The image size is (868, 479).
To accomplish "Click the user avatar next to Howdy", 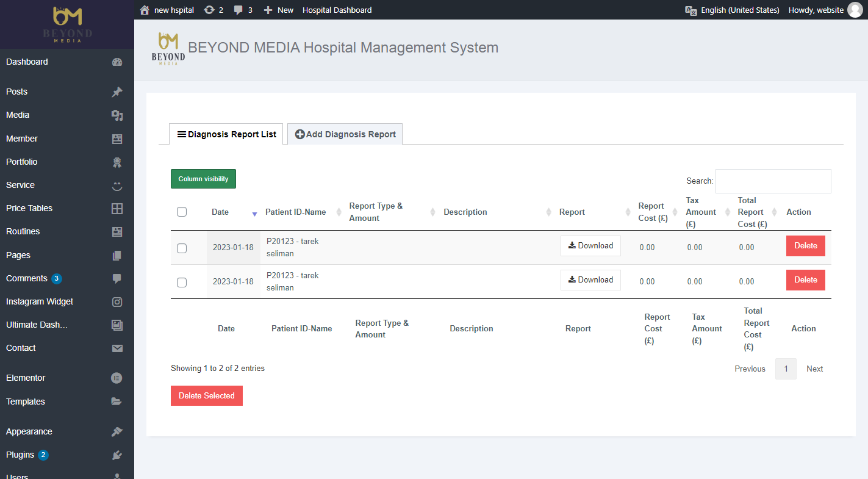I will coord(855,10).
